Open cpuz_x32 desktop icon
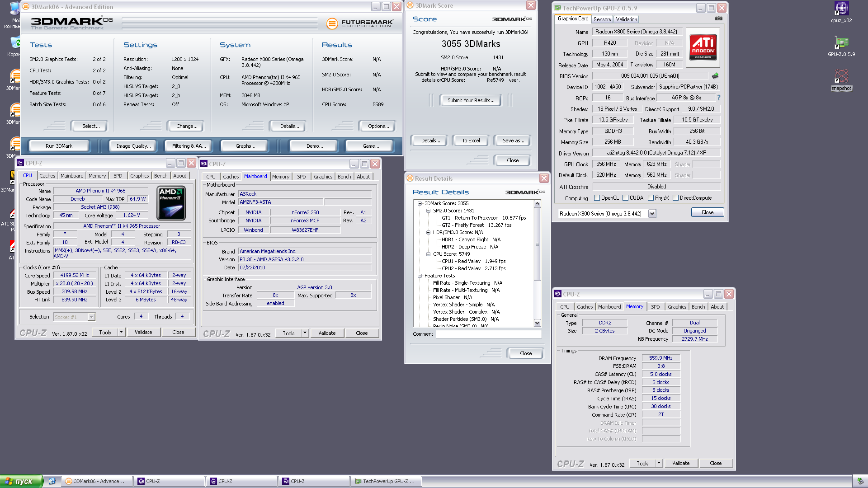Image resolution: width=868 pixels, height=488 pixels. (x=841, y=11)
